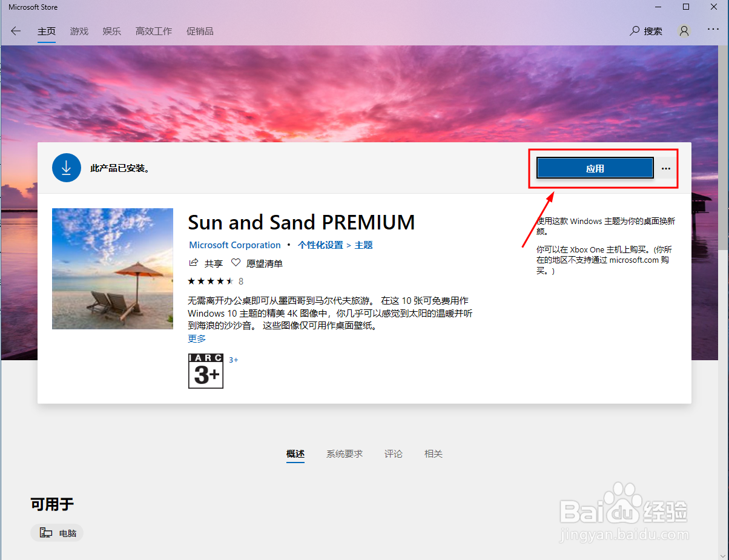Click the 应用 button to apply theme
Screen dimensions: 729x560
click(594, 168)
